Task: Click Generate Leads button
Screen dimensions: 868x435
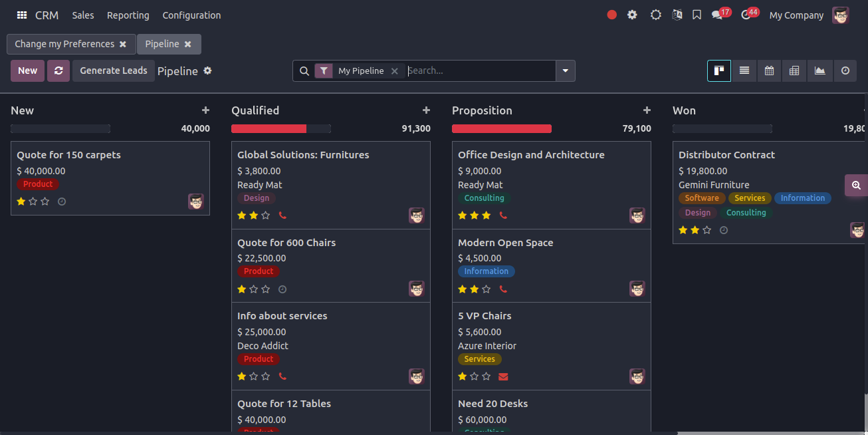Action: point(114,71)
